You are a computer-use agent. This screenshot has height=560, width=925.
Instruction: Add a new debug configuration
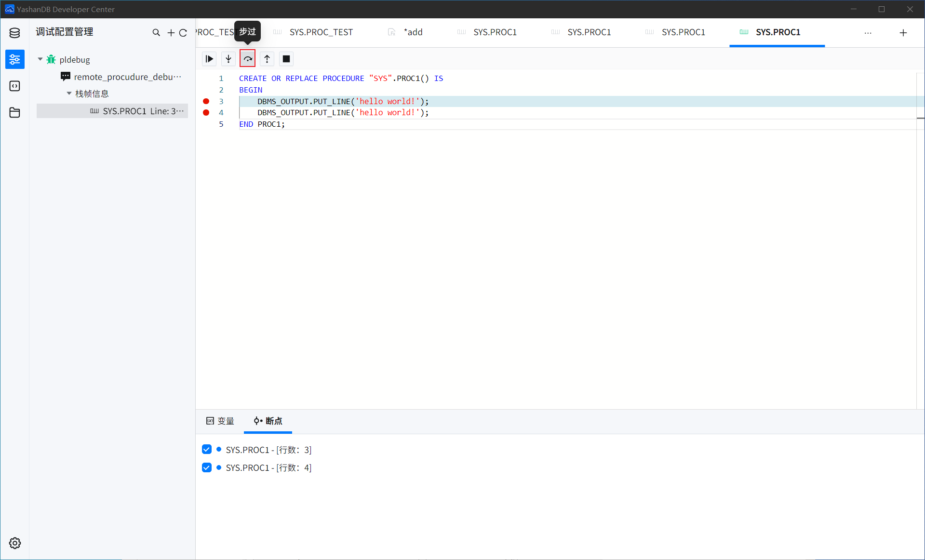[171, 33]
